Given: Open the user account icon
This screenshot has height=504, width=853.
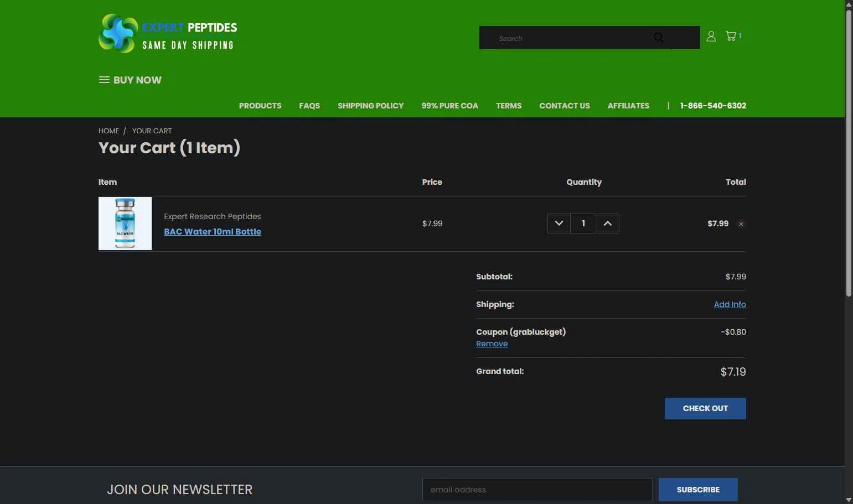Looking at the screenshot, I should tap(711, 37).
